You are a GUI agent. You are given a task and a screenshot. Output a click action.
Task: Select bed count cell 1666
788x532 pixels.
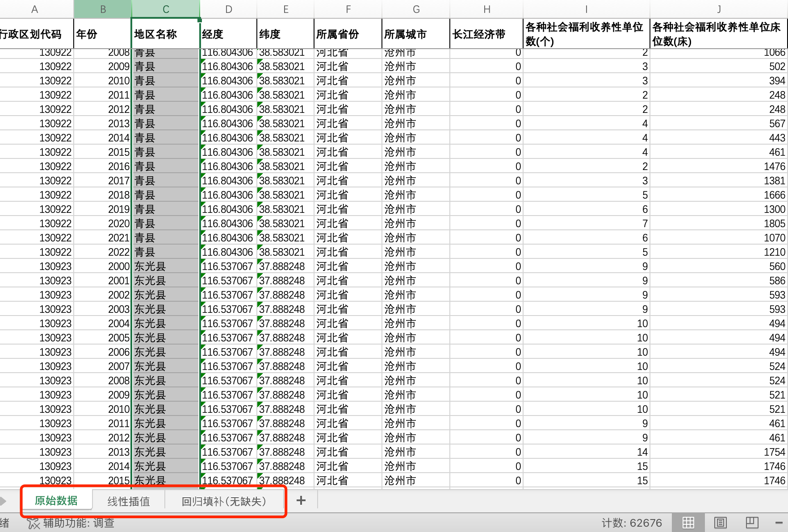719,195
